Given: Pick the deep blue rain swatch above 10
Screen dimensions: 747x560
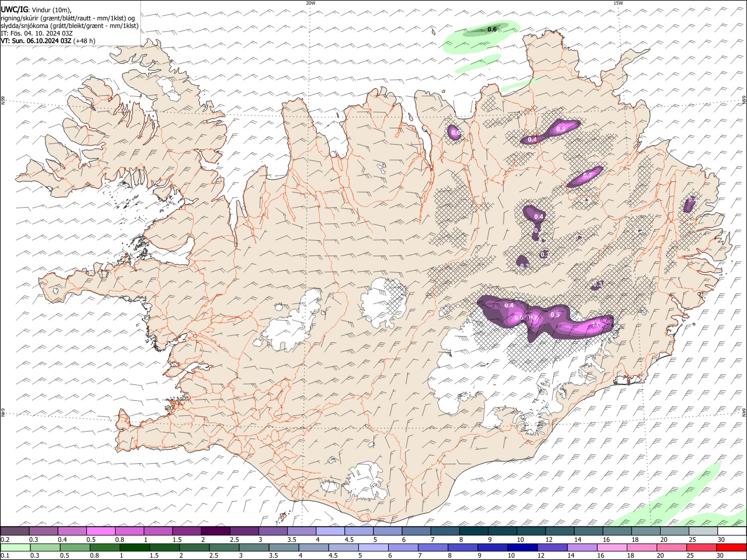Looking at the screenshot, I should coord(522,547).
